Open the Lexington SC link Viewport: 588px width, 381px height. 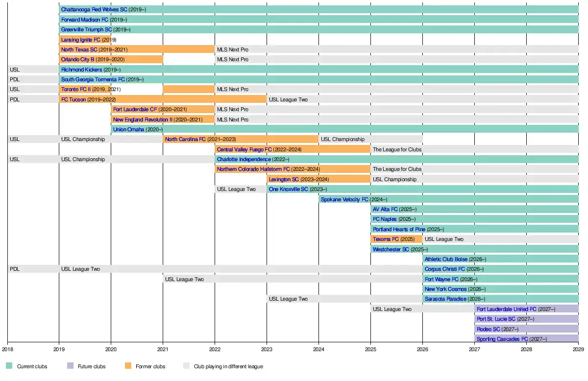pyautogui.click(x=284, y=179)
